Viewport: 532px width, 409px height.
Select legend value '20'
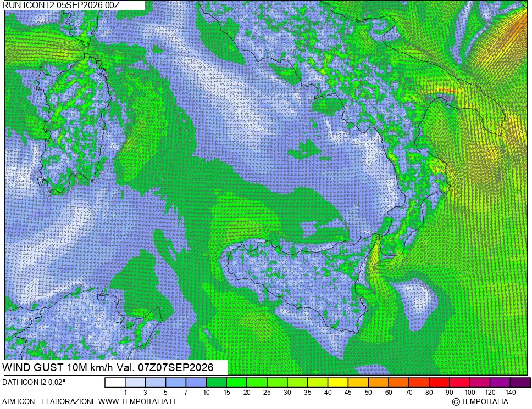pos(247,393)
